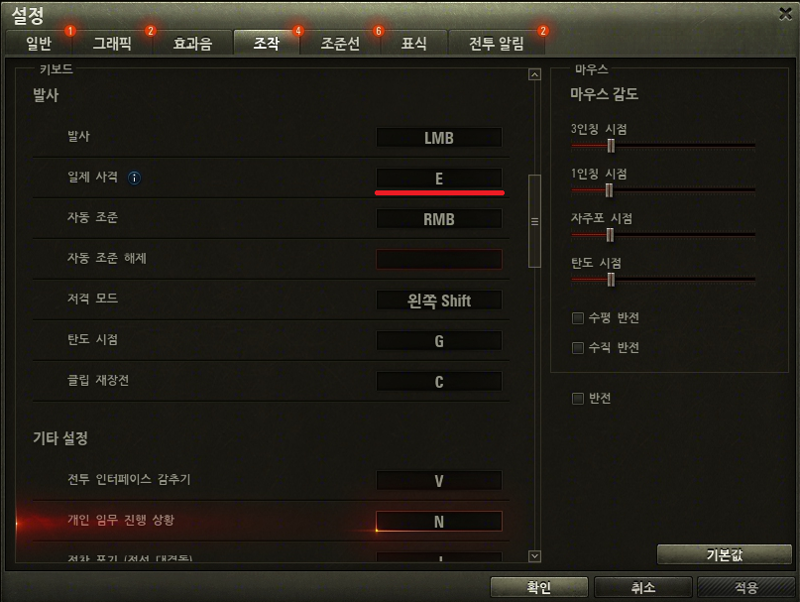Viewport: 800px width, 602px height.
Task: Enable the 수평 반전 checkbox
Action: pyautogui.click(x=578, y=318)
